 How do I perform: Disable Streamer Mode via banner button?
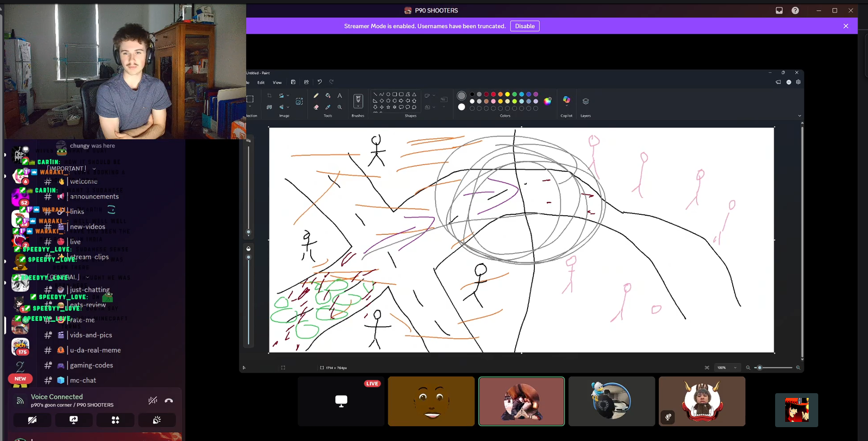[x=525, y=26]
